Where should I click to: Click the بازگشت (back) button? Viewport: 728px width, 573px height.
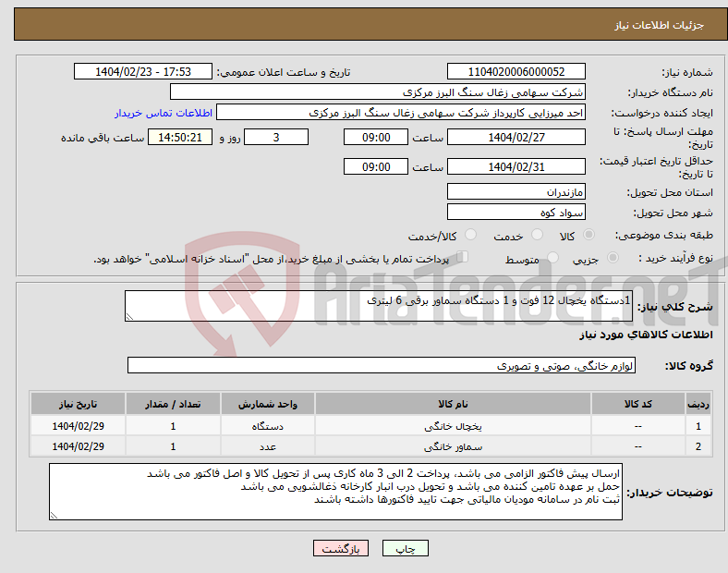click(x=341, y=548)
